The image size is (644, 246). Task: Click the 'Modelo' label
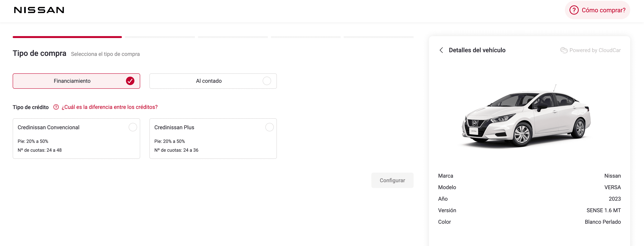[x=447, y=187]
